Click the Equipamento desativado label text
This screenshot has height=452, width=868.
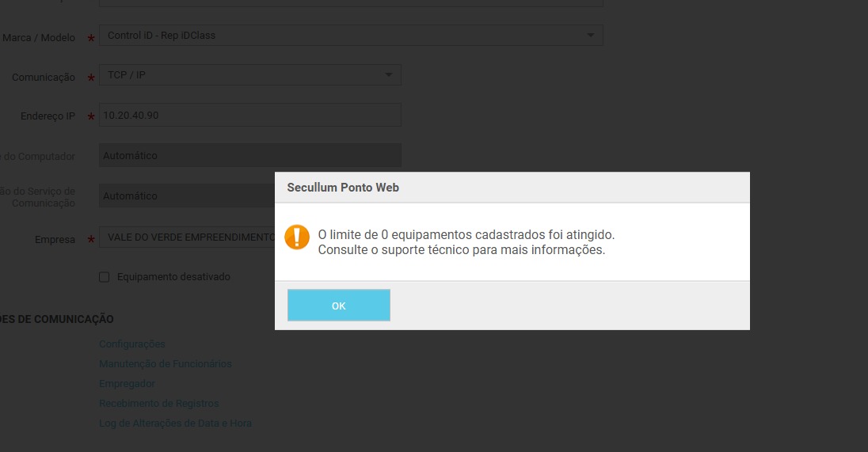tap(173, 277)
